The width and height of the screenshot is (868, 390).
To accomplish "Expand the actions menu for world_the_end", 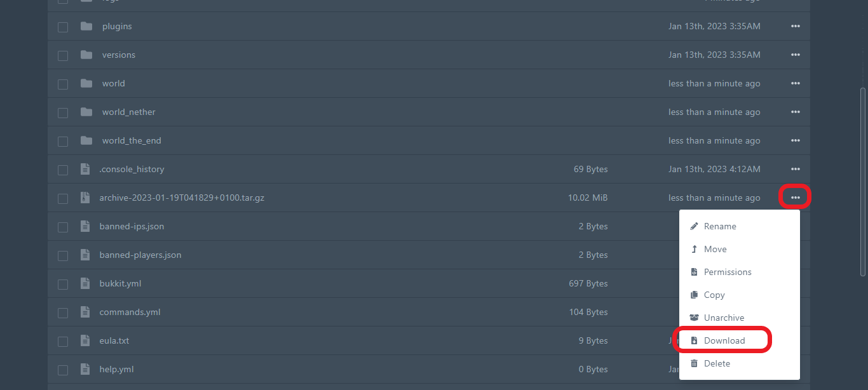I will [795, 140].
